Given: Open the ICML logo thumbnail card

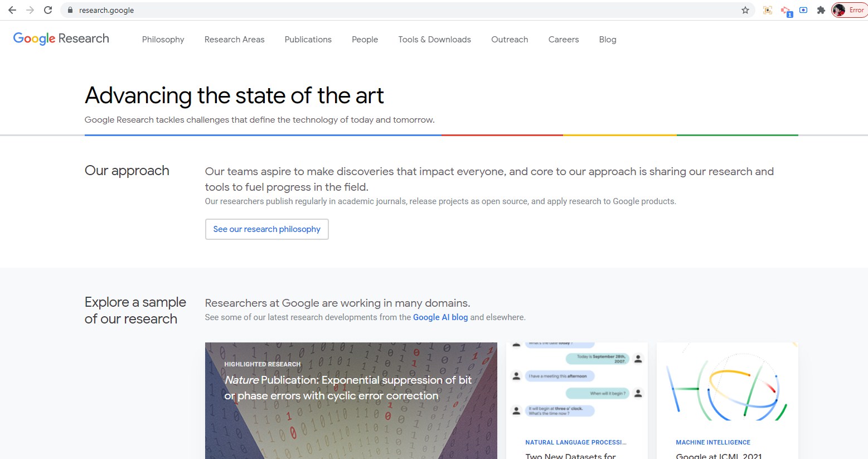Looking at the screenshot, I should (728, 382).
